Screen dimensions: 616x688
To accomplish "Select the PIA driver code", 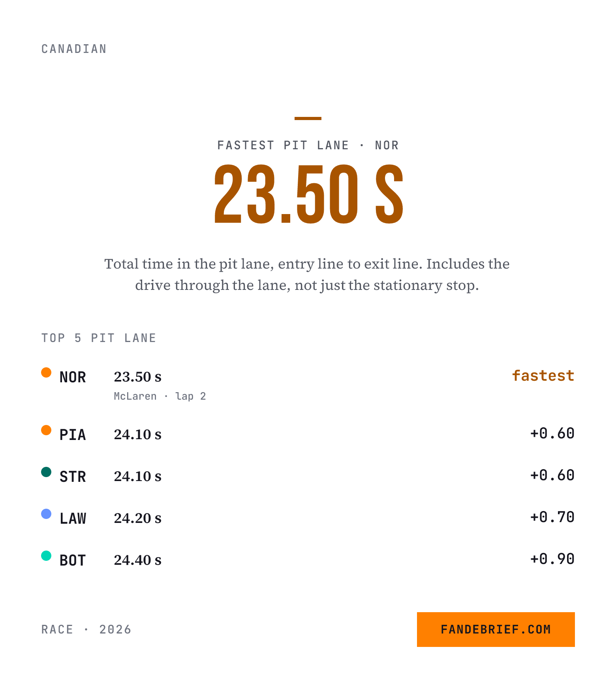I will click(x=73, y=435).
